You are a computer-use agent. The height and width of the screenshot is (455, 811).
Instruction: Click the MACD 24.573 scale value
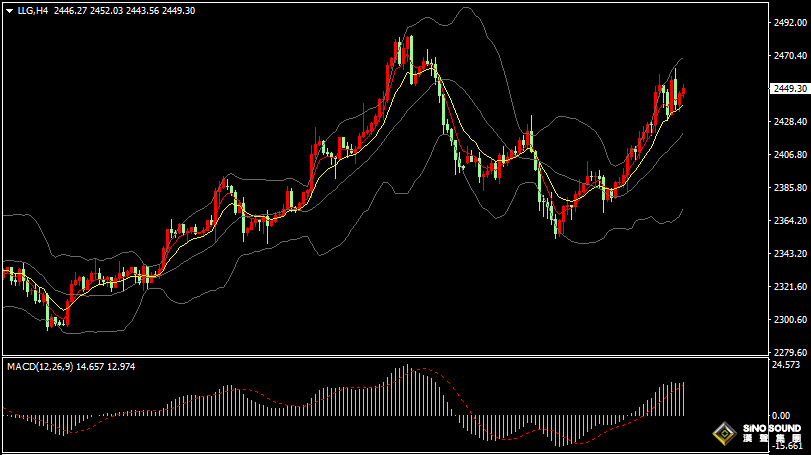(x=787, y=366)
